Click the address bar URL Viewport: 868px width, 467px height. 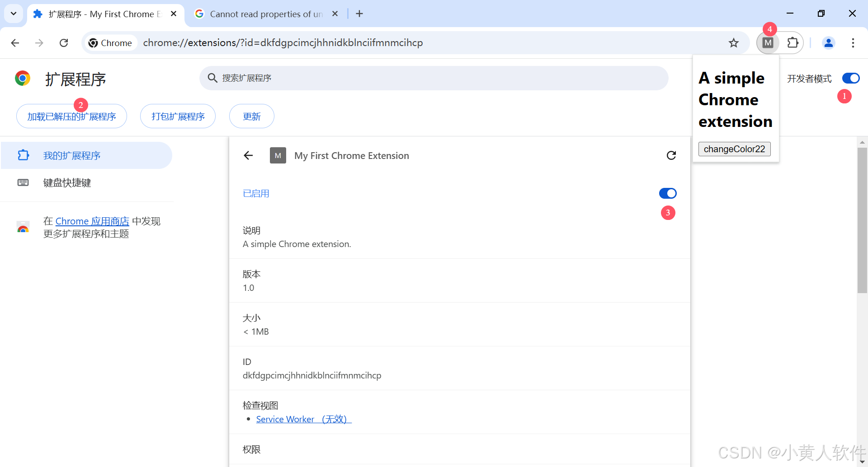click(x=283, y=43)
